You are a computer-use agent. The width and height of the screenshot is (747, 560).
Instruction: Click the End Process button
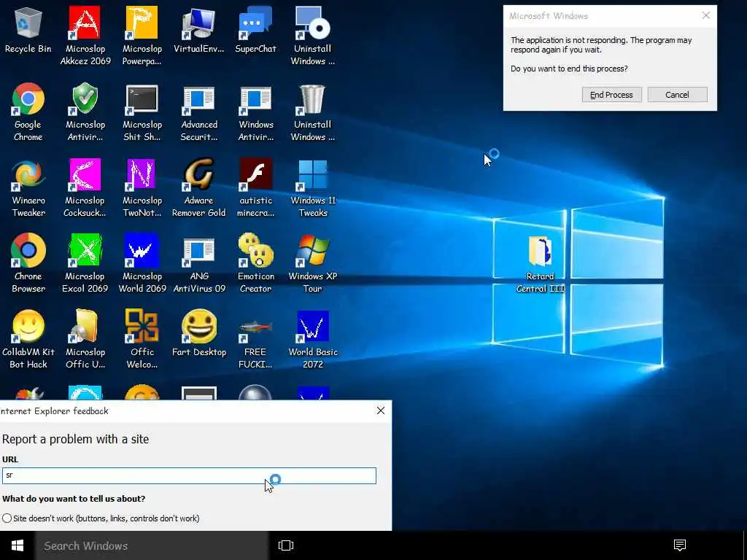pyautogui.click(x=612, y=95)
